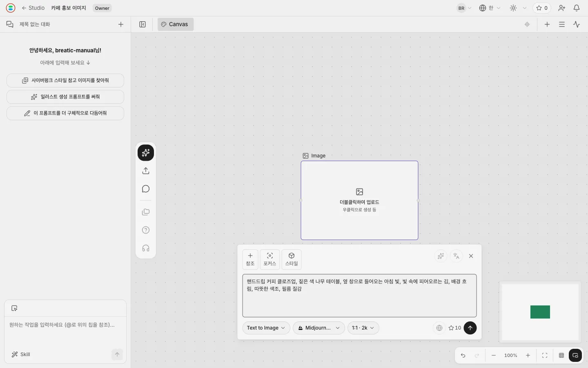The width and height of the screenshot is (588, 368).
Task: Toggle the minimap view
Action: click(575, 356)
